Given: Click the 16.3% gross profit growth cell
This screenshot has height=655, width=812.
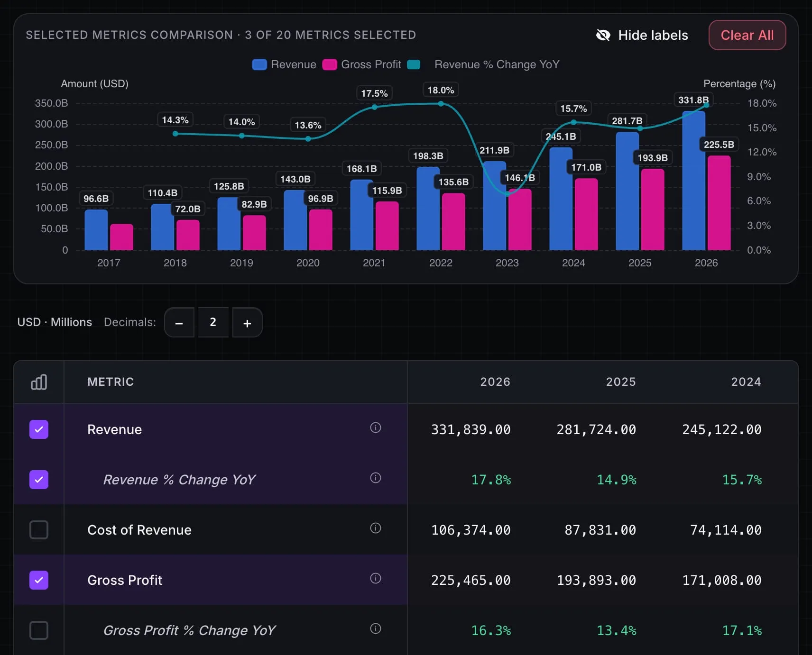Looking at the screenshot, I should [491, 630].
